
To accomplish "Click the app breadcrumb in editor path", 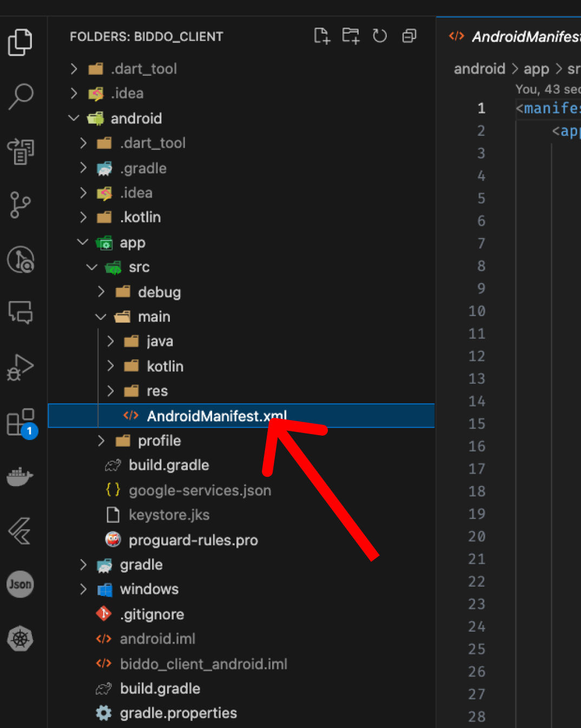I will click(x=536, y=69).
